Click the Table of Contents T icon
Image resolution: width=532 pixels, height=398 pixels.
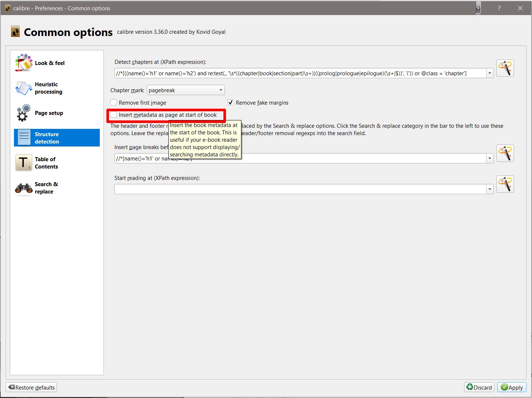point(24,163)
